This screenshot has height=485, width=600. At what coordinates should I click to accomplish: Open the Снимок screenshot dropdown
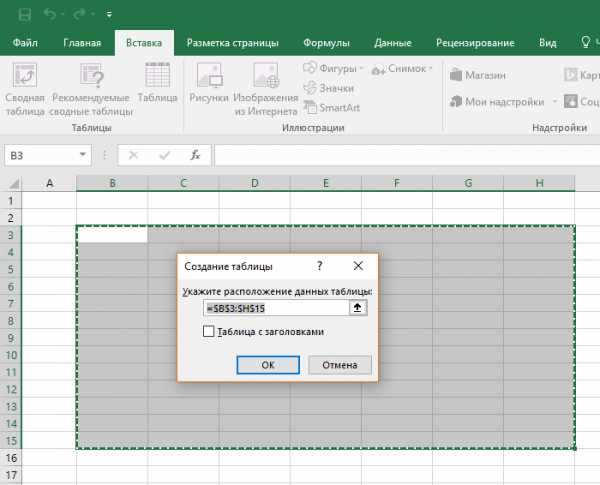pyautogui.click(x=402, y=69)
